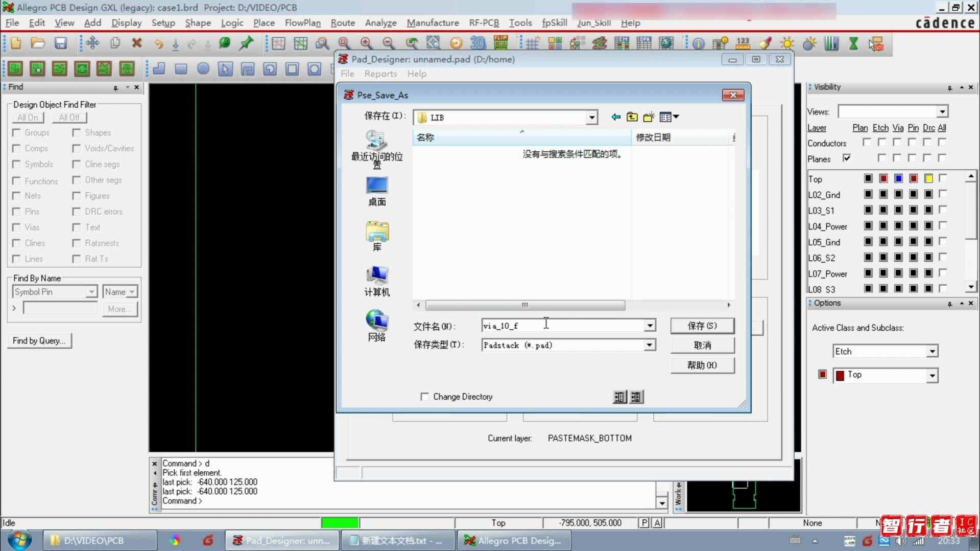This screenshot has width=980, height=551.
Task: Click the Zoom In magnifier icon
Action: [x=366, y=43]
